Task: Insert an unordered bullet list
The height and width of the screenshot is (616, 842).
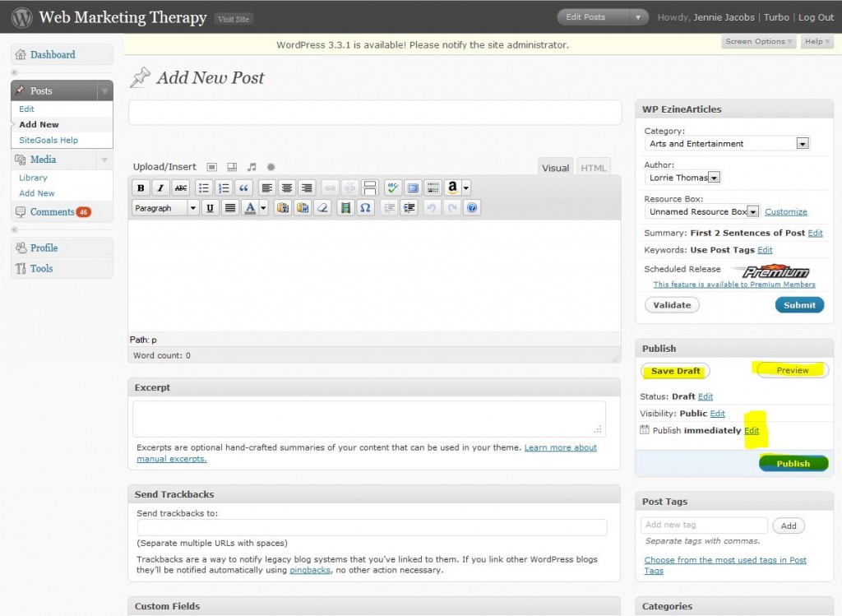Action: (204, 188)
